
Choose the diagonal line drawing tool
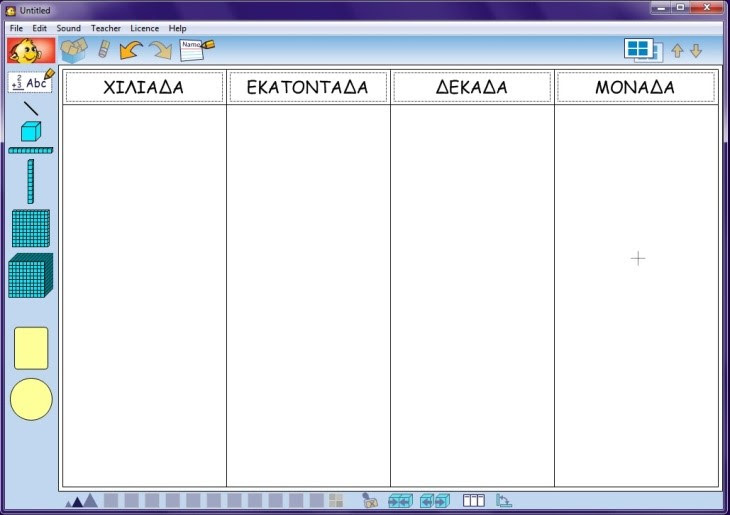pyautogui.click(x=31, y=108)
